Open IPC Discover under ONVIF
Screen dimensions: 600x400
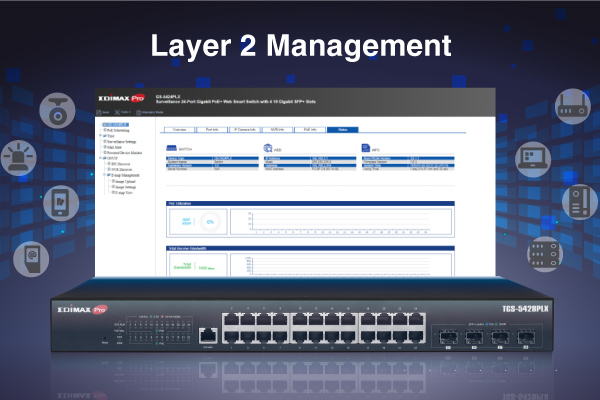click(x=120, y=164)
